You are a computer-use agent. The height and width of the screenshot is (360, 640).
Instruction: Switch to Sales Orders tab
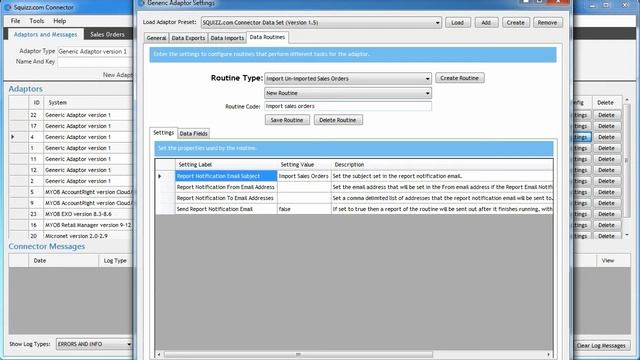107,34
